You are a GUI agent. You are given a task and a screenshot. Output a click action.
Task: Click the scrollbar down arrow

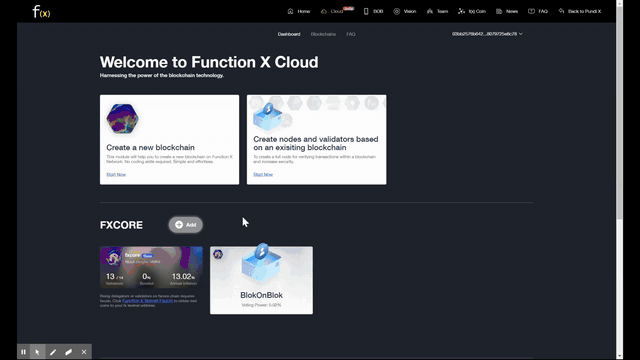pyautogui.click(x=620, y=356)
